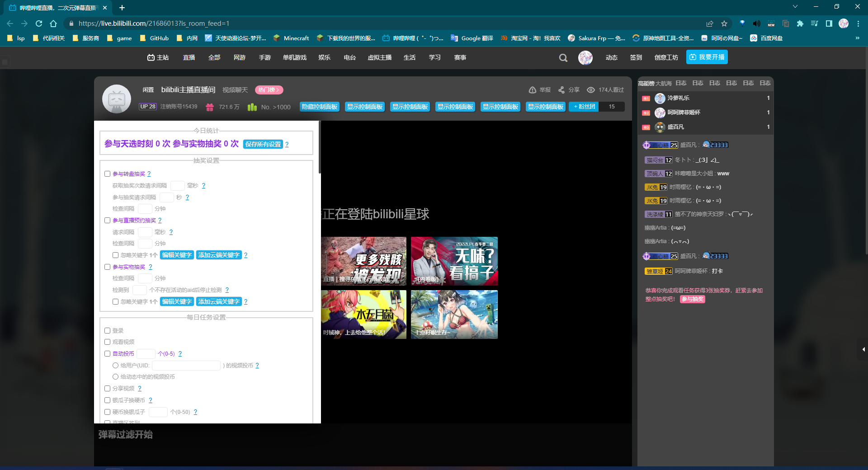Screen dimensions: 868x470
Task: Click the 隐藏控制面板 button
Action: (320, 107)
